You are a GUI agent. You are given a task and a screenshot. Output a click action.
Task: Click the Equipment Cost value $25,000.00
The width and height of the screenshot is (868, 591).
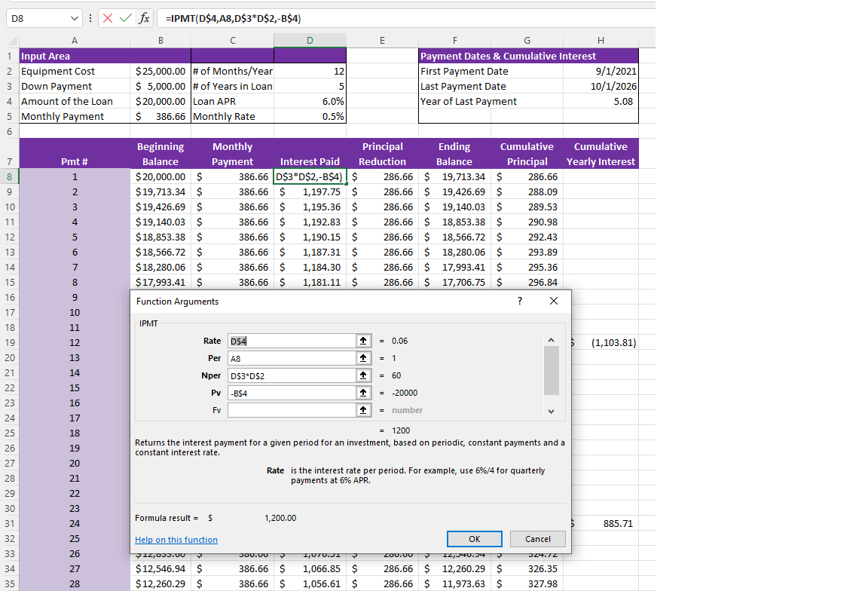click(x=160, y=71)
